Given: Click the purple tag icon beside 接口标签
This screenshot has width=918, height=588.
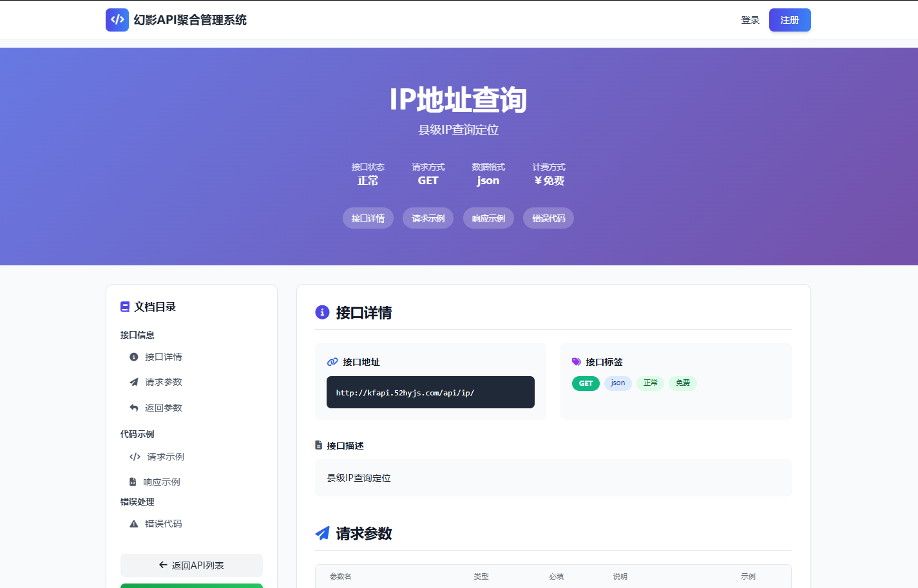Looking at the screenshot, I should tap(577, 361).
